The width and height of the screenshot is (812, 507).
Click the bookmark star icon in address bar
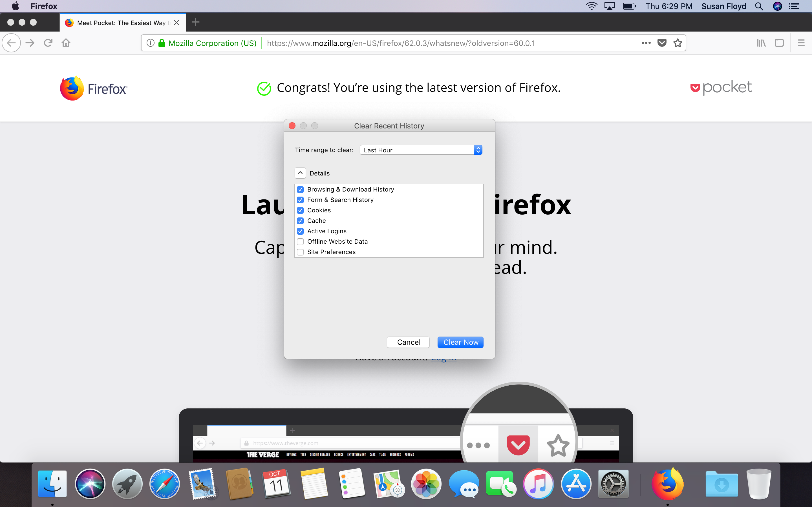(677, 43)
